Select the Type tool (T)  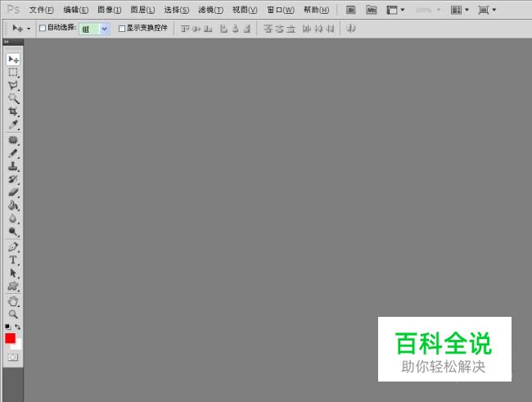pos(13,260)
